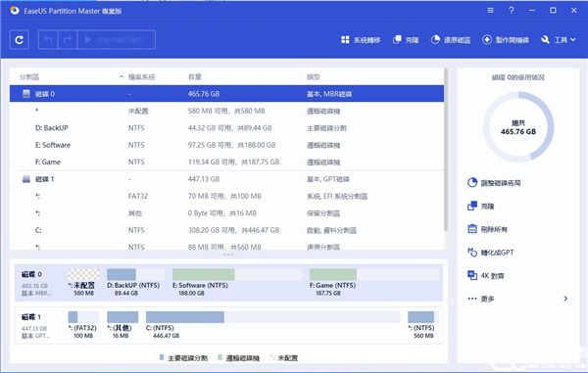The height and width of the screenshot is (373, 588).
Task: Expand the more actions chevron
Action: click(565, 299)
